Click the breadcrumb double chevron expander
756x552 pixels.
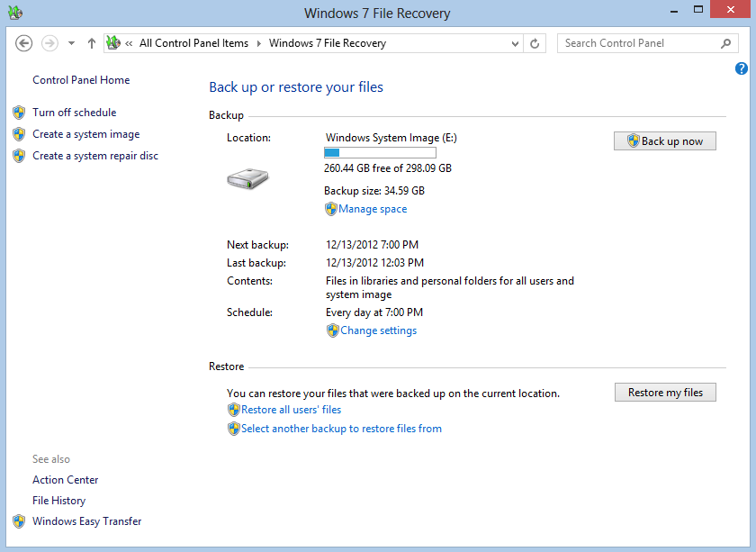130,43
